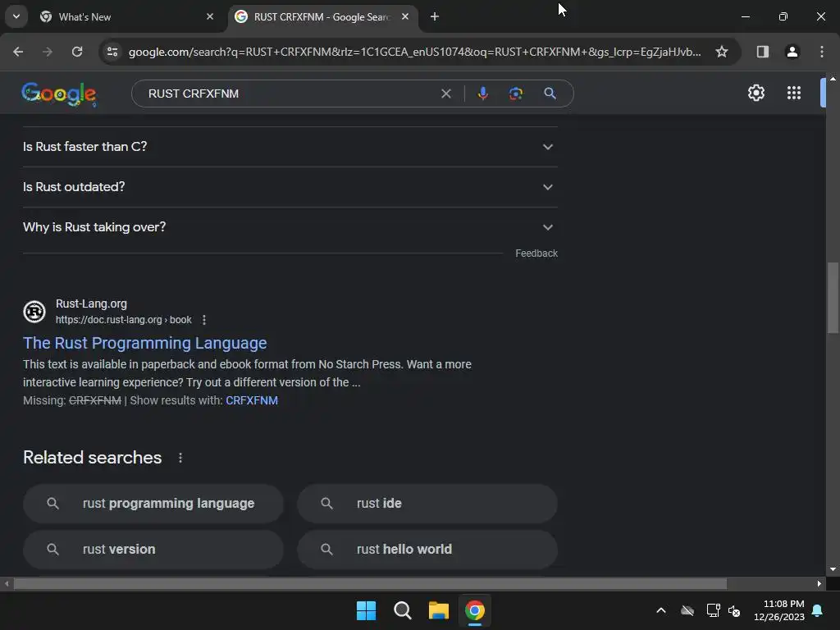Image resolution: width=840 pixels, height=630 pixels.
Task: Open notifications bell in taskbar
Action: pos(818,610)
